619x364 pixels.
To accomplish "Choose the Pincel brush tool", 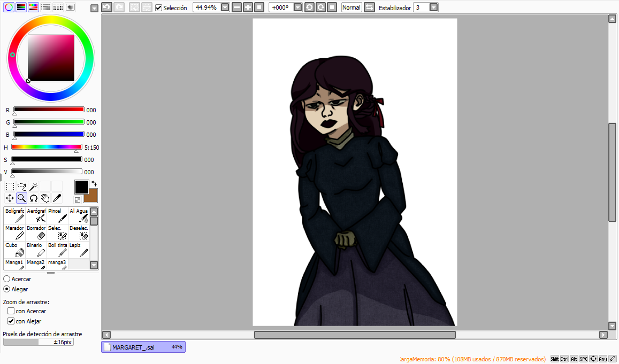I will click(x=57, y=216).
